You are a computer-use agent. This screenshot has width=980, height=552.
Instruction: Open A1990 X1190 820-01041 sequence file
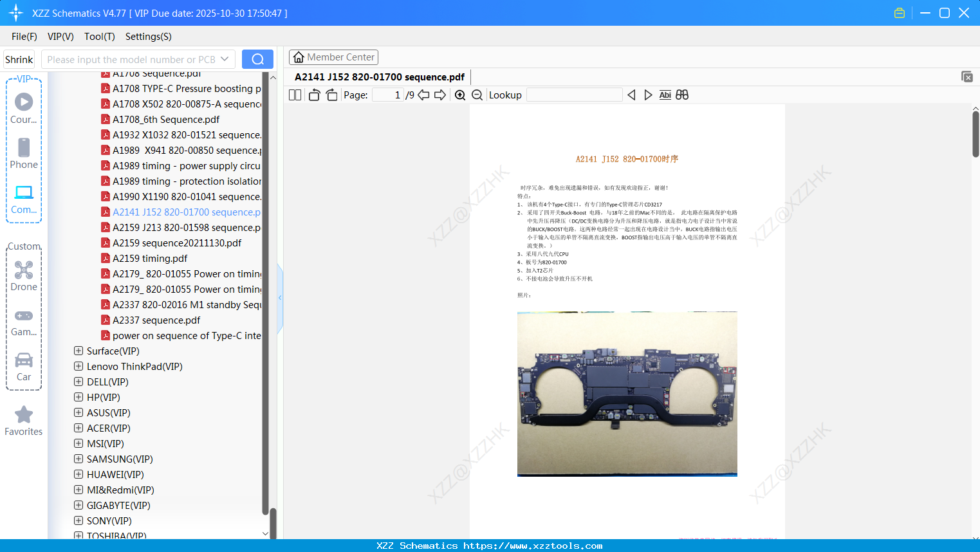pos(181,196)
